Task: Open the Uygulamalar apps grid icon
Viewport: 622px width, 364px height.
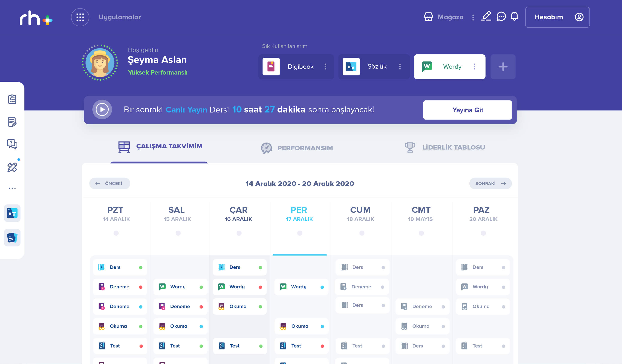Action: coord(80,17)
